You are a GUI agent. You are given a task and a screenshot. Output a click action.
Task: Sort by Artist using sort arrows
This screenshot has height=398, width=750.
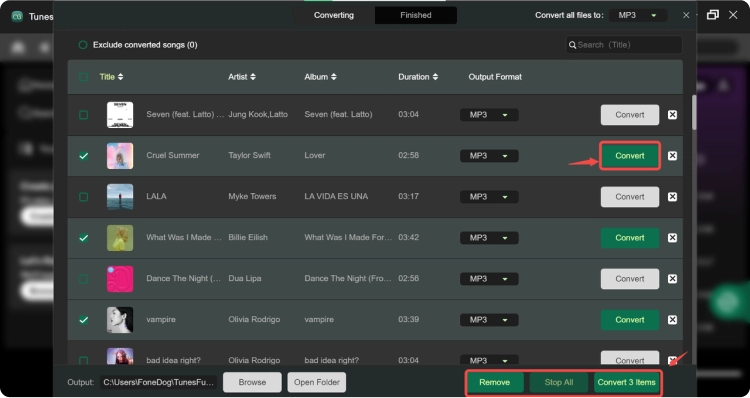tap(253, 77)
